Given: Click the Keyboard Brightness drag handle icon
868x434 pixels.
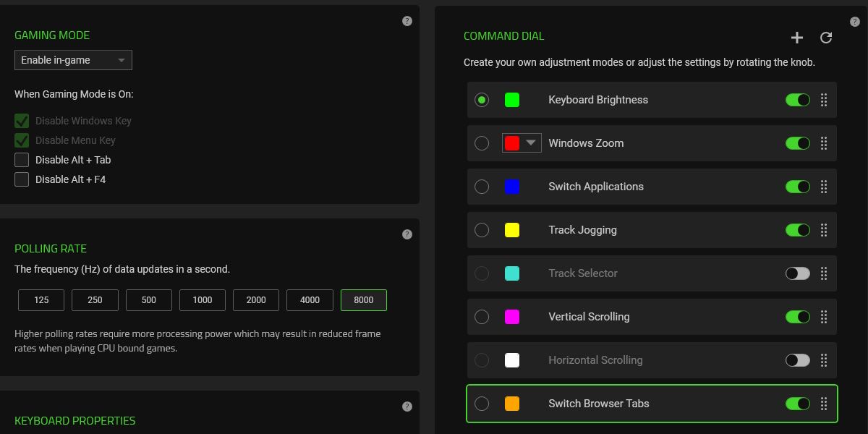Looking at the screenshot, I should pos(824,100).
